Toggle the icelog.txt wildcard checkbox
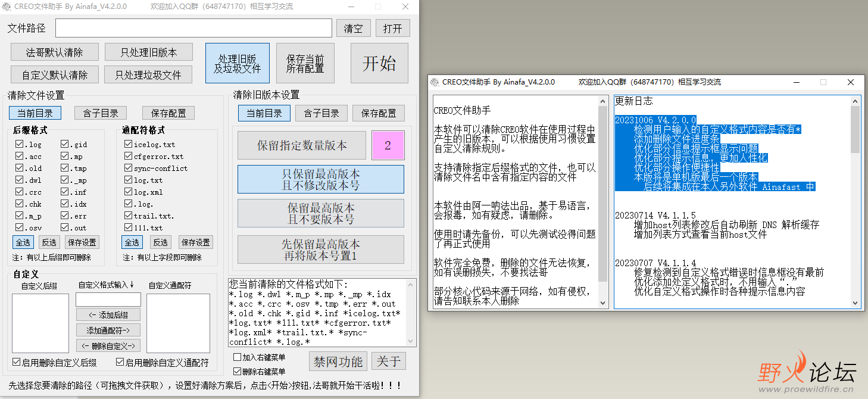Viewport: 868px width, 399px height. pos(128,144)
